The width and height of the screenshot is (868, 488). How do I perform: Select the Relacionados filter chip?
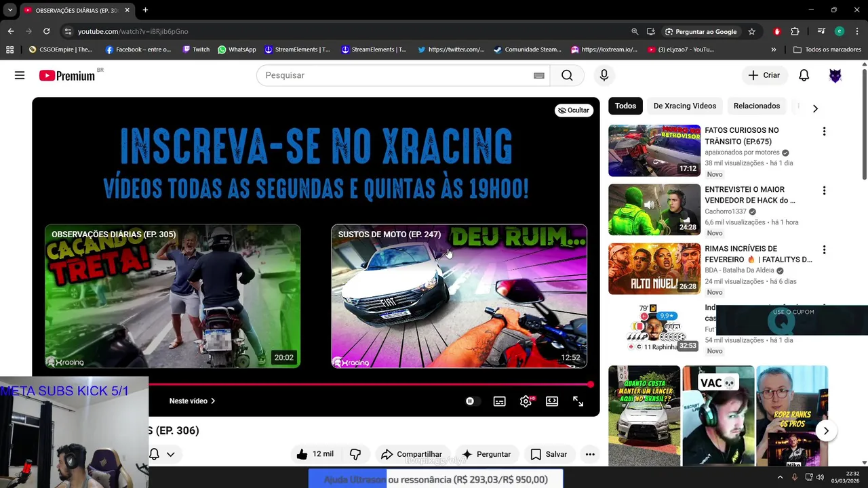coord(756,106)
